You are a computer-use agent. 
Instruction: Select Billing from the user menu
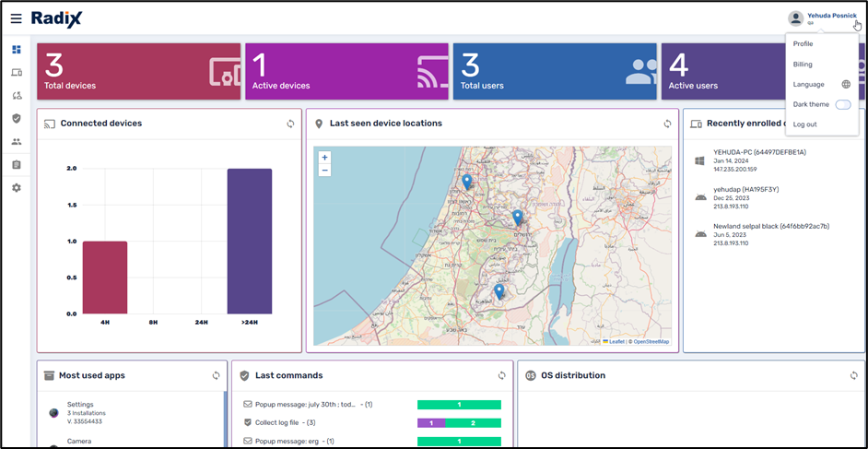tap(803, 65)
